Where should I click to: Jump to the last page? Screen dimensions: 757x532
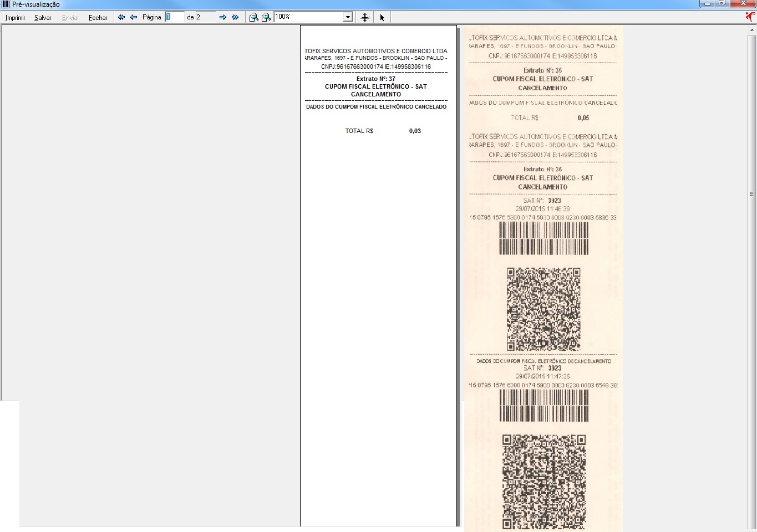[235, 17]
